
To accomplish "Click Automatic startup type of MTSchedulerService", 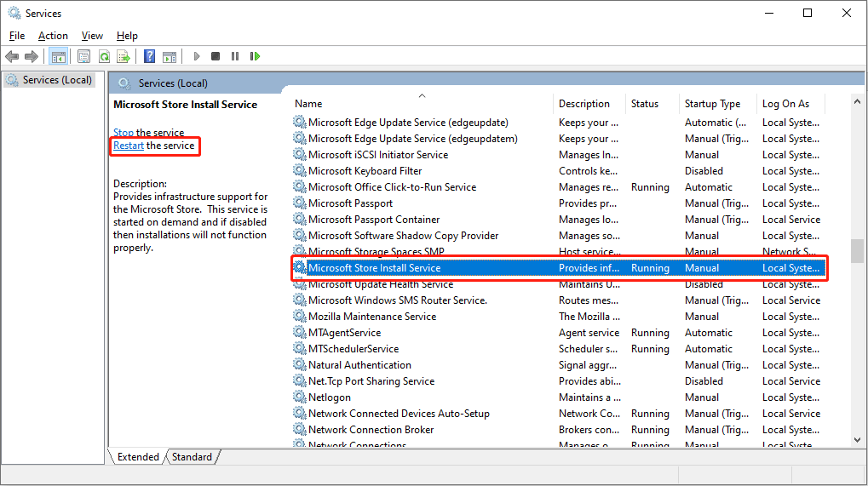I will (x=709, y=349).
